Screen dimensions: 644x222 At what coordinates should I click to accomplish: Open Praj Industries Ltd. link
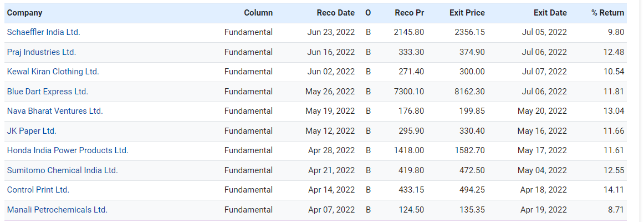[x=41, y=52]
